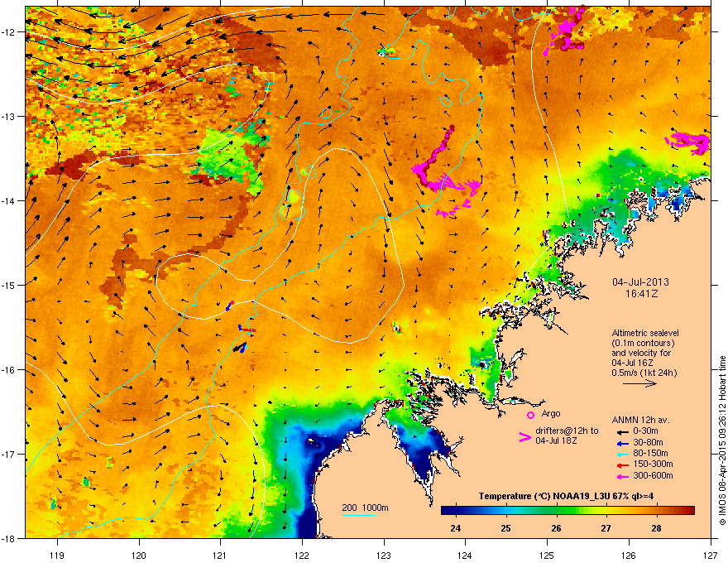Click the latitude axis label '-18'
The image size is (728, 563).
pos(8,539)
